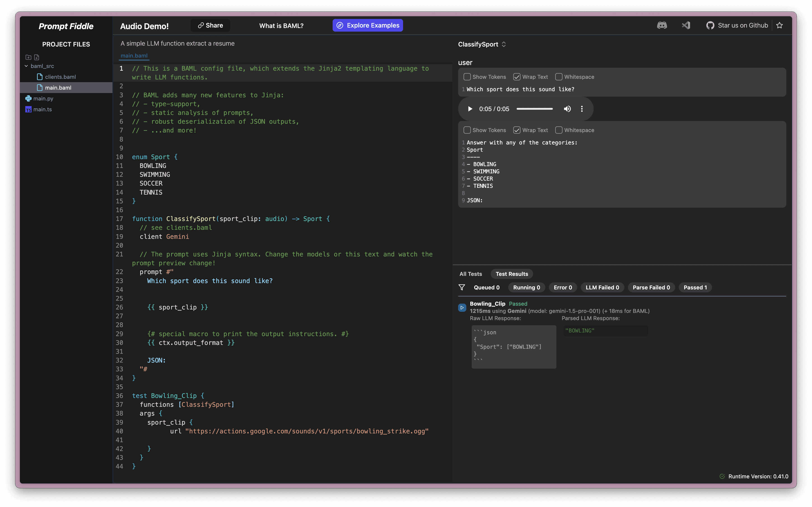This screenshot has width=812, height=507.
Task: Enable Whitespace in first prompt block
Action: 559,77
